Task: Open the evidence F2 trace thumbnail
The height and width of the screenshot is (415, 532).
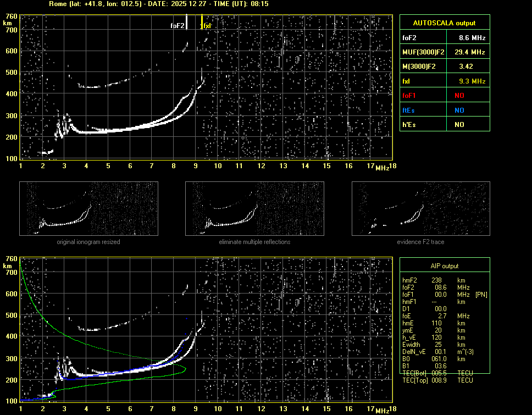Action: (420, 209)
